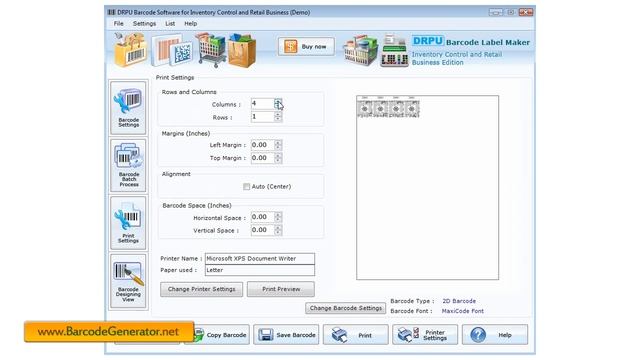Adjust Vertical Space stepper
640x360 pixels.
click(278, 230)
